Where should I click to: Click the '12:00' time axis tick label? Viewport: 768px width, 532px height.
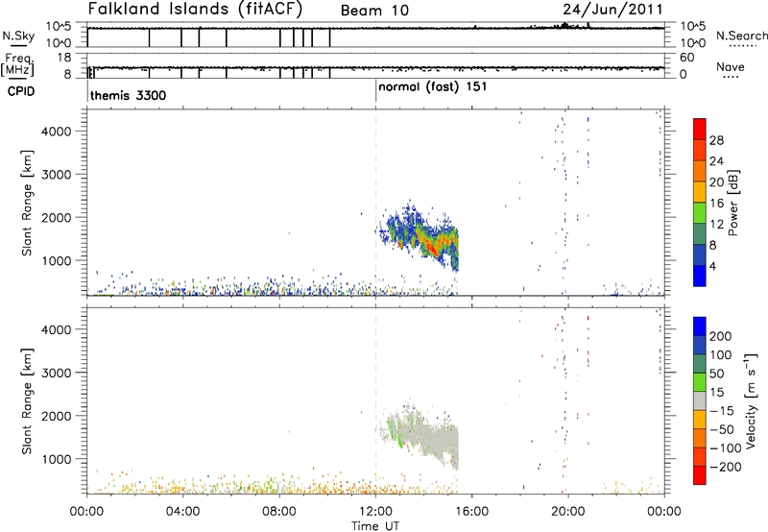point(375,512)
